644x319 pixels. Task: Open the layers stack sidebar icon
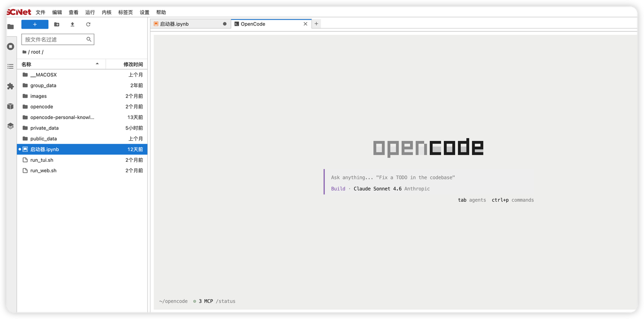tap(10, 126)
